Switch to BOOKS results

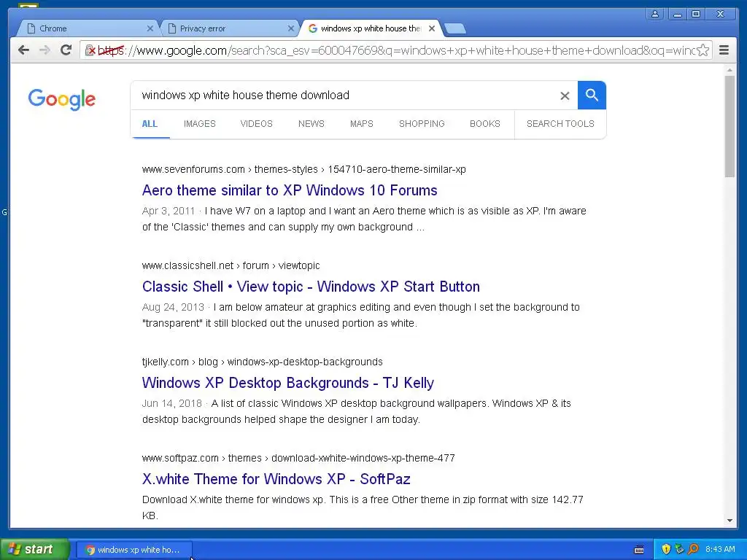pyautogui.click(x=485, y=124)
